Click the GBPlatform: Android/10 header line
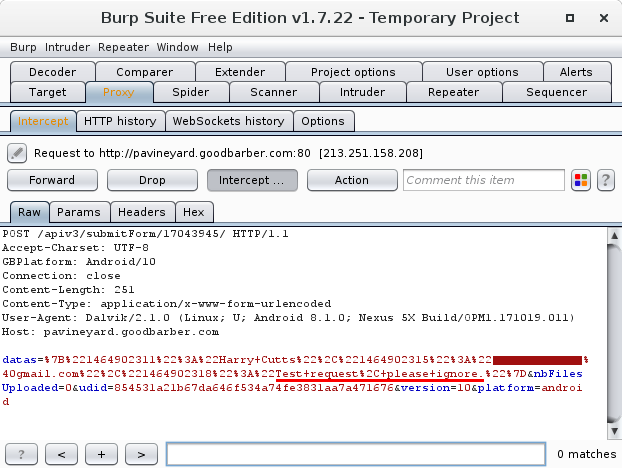 79,262
